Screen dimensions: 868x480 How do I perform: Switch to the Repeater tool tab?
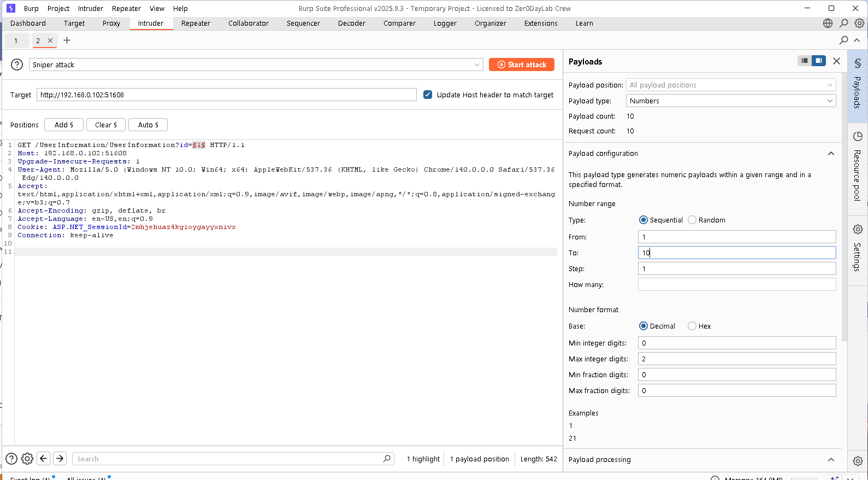[x=196, y=23]
